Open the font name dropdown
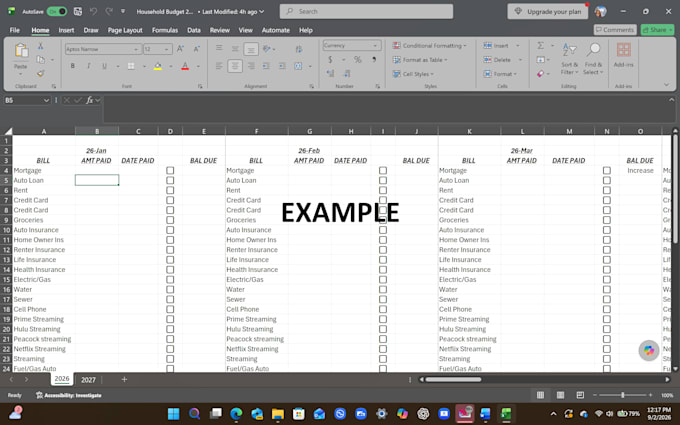Image resolution: width=680 pixels, height=425 pixels. tap(136, 49)
